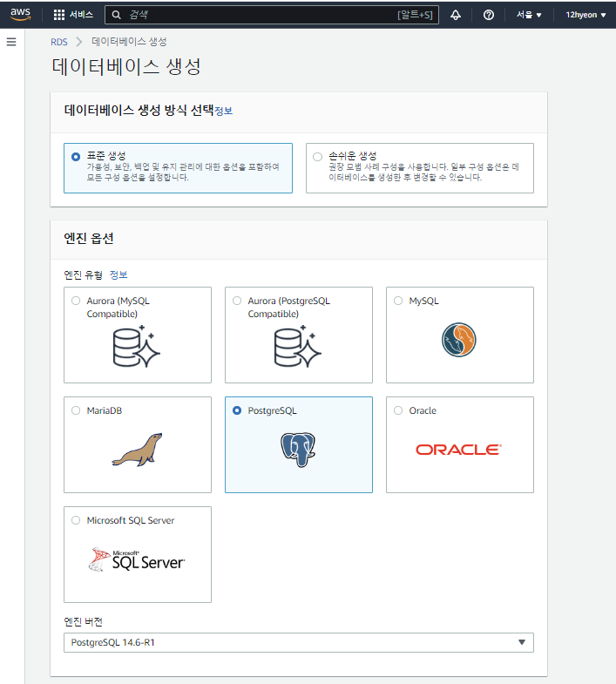Click the 엔진 옵션 section heading
616x684 pixels.
pyautogui.click(x=89, y=238)
